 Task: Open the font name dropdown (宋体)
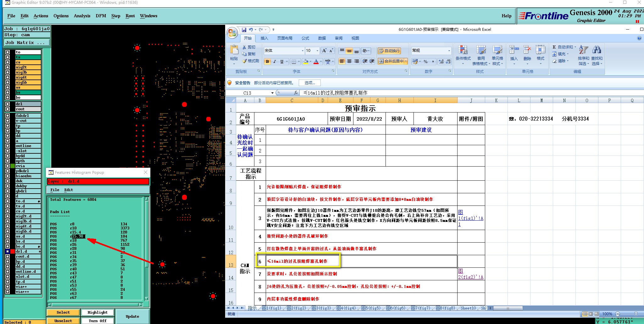coord(303,51)
